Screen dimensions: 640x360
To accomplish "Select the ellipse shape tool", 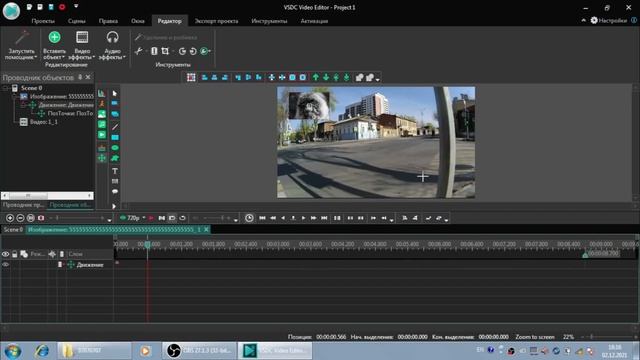I will click(x=115, y=148).
